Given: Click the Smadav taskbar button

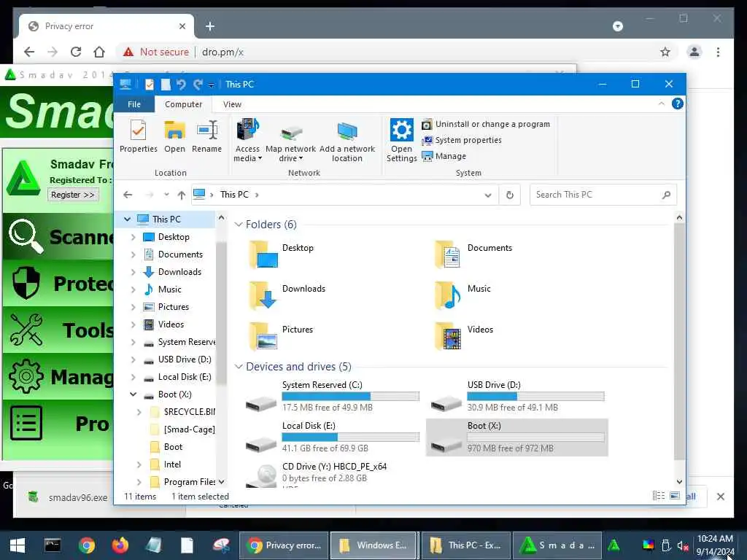Looking at the screenshot, I should 557,545.
